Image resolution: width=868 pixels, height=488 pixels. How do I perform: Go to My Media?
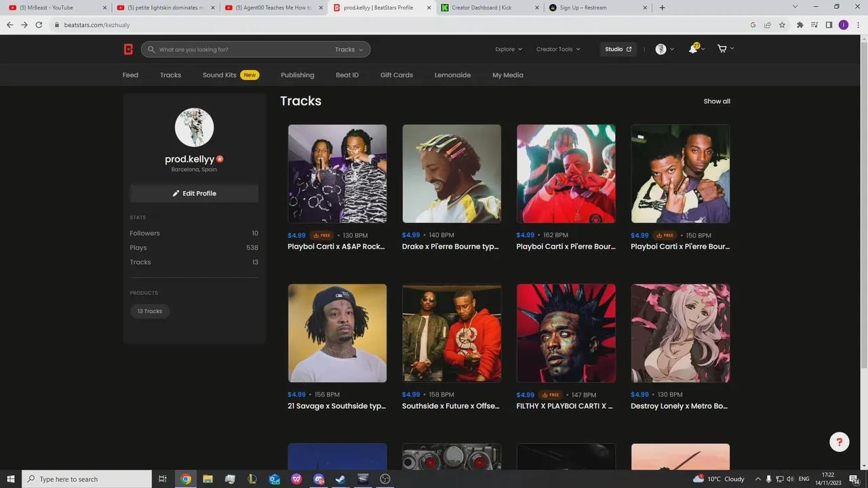(x=508, y=75)
